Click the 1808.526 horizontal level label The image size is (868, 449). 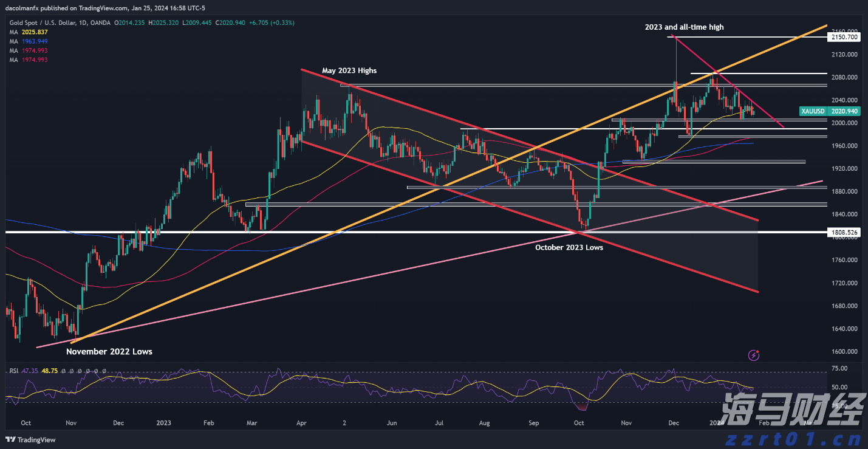[844, 232]
